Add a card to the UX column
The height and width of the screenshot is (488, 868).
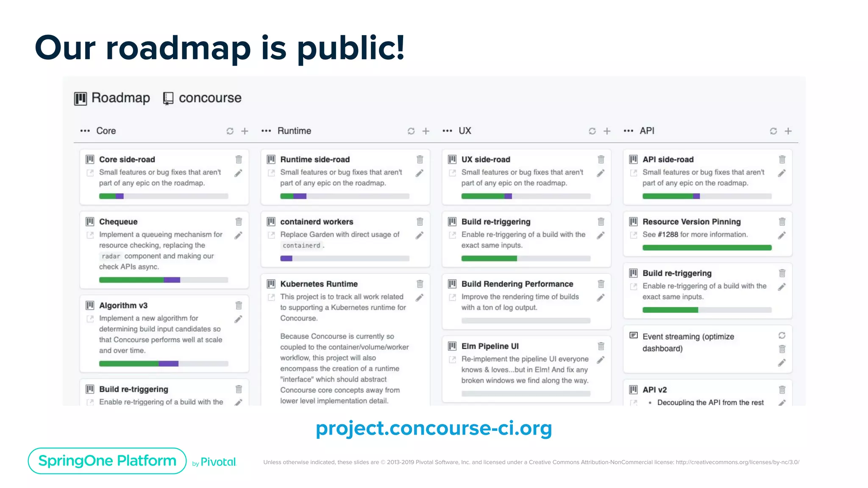607,131
